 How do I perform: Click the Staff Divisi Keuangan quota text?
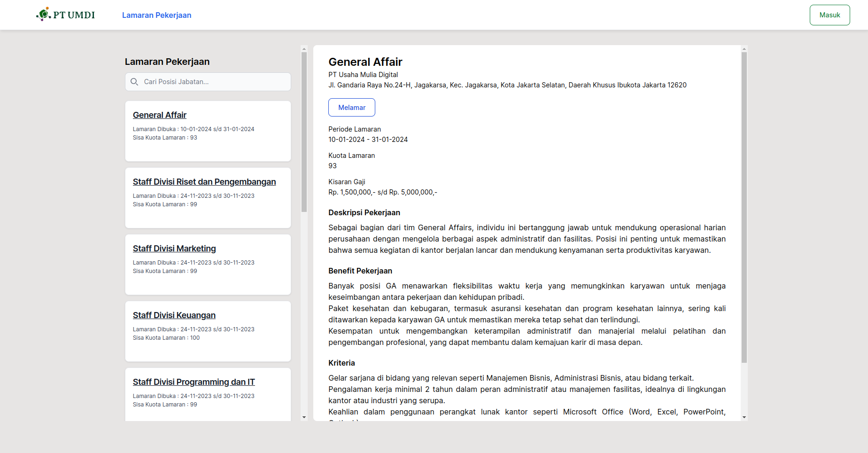166,338
